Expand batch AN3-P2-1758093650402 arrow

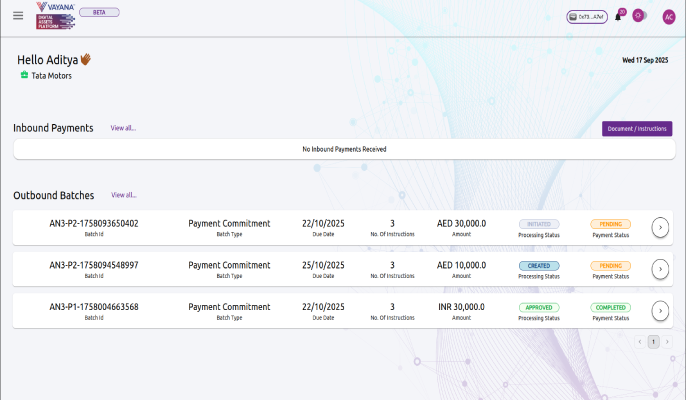pyautogui.click(x=659, y=228)
